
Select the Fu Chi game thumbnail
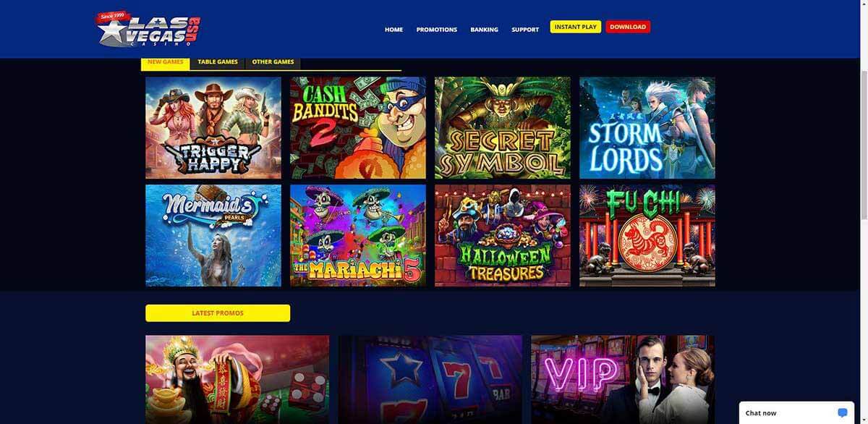pyautogui.click(x=647, y=235)
